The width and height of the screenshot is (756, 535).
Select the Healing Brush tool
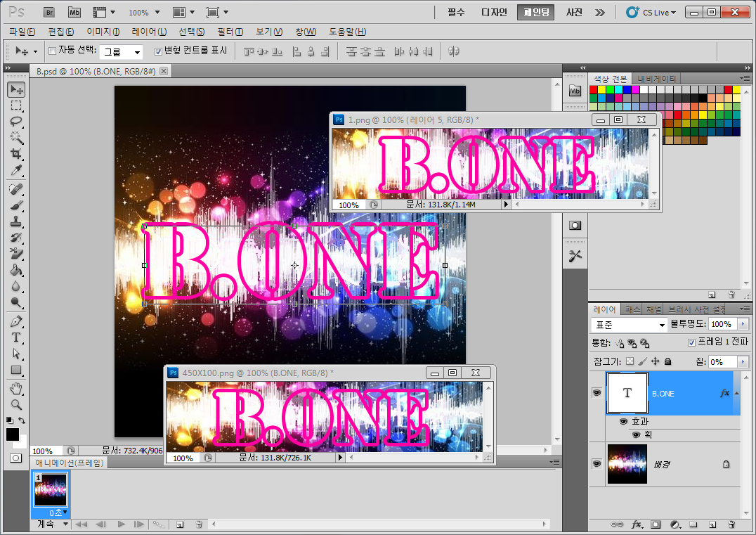pos(16,189)
